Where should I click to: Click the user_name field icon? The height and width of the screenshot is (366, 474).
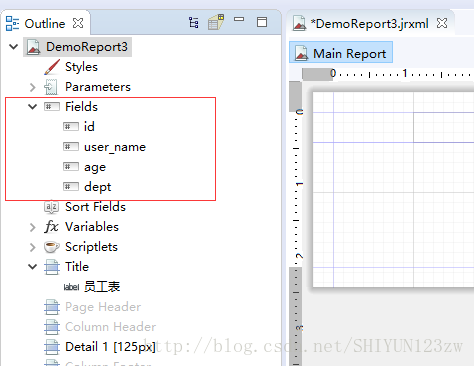tap(71, 147)
